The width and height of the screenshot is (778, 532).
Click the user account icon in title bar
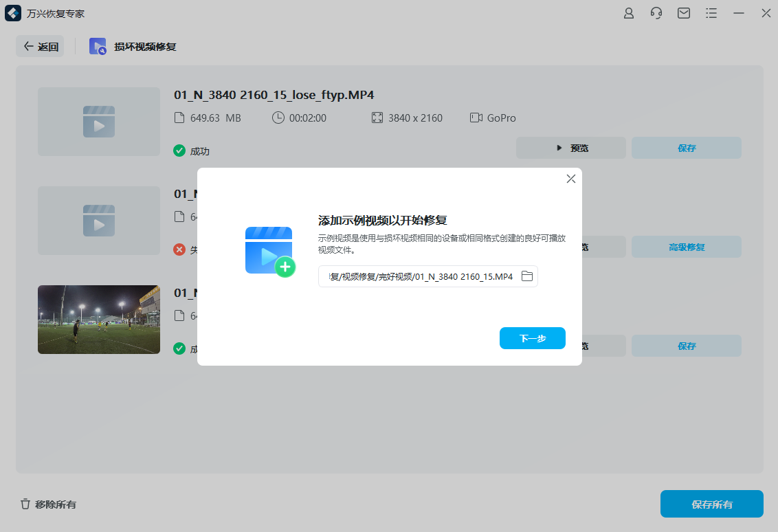[x=628, y=13]
